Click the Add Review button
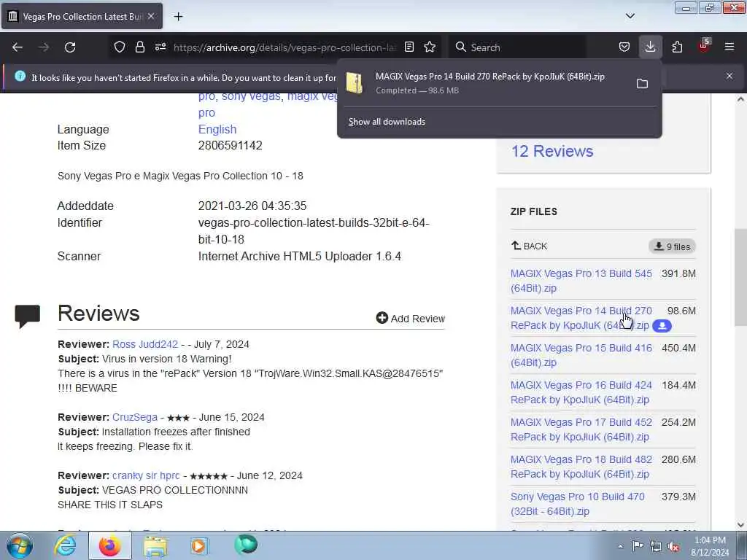Image resolution: width=747 pixels, height=560 pixels. pos(410,318)
